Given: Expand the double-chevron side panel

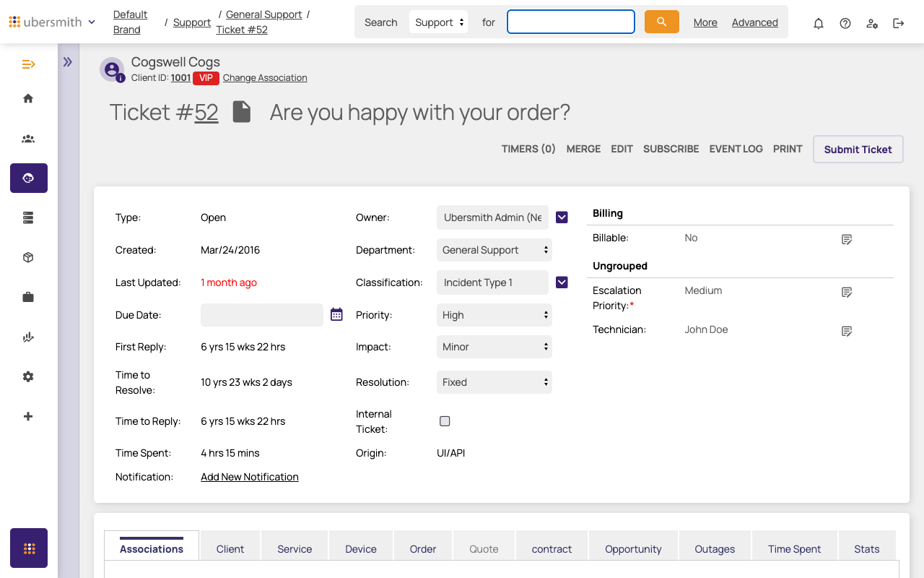Looking at the screenshot, I should point(67,62).
